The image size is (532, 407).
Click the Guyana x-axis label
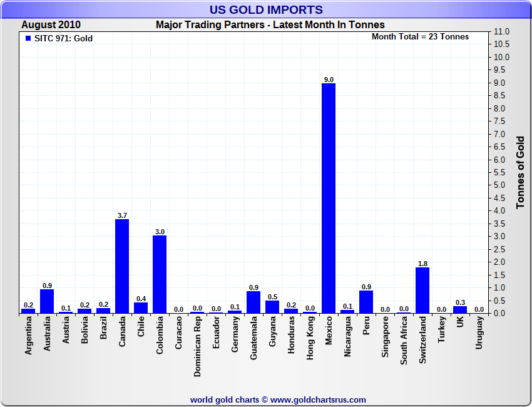tap(272, 331)
